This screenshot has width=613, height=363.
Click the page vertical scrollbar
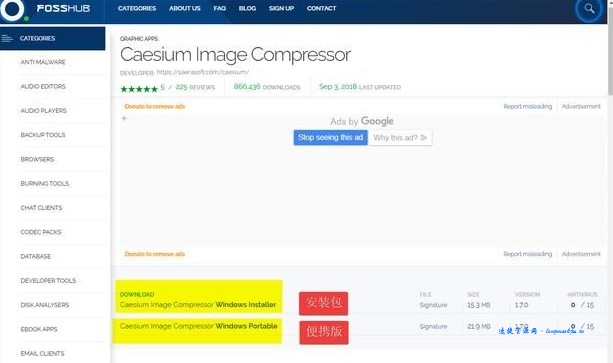(x=610, y=181)
